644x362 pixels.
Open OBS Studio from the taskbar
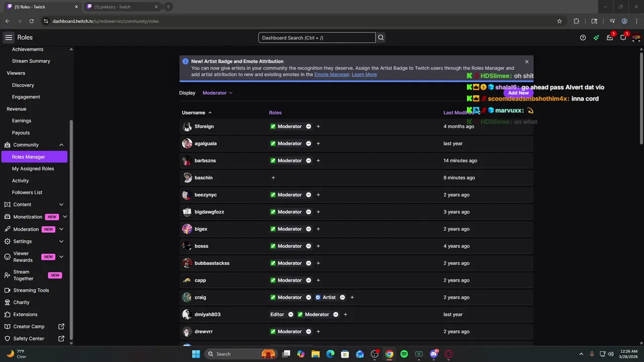(x=374, y=354)
